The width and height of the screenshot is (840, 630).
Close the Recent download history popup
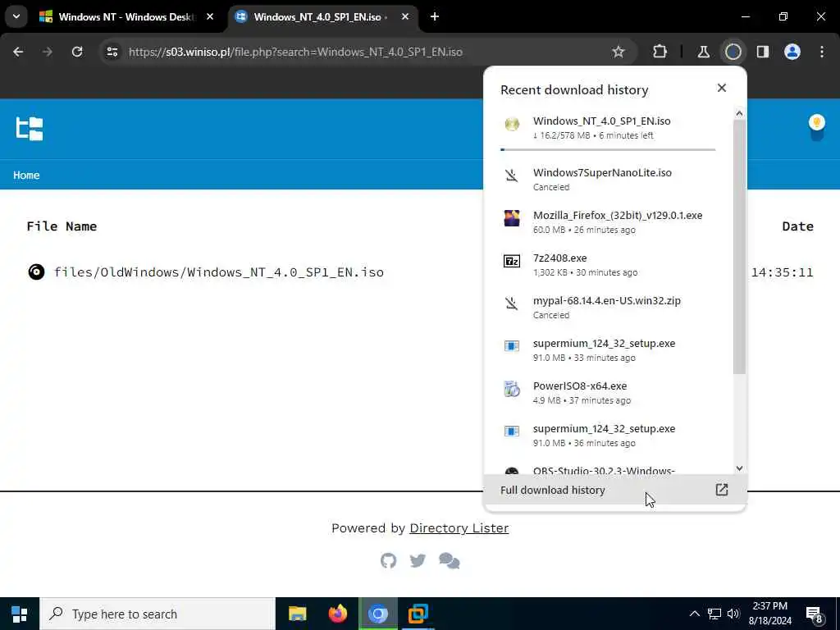pyautogui.click(x=722, y=88)
